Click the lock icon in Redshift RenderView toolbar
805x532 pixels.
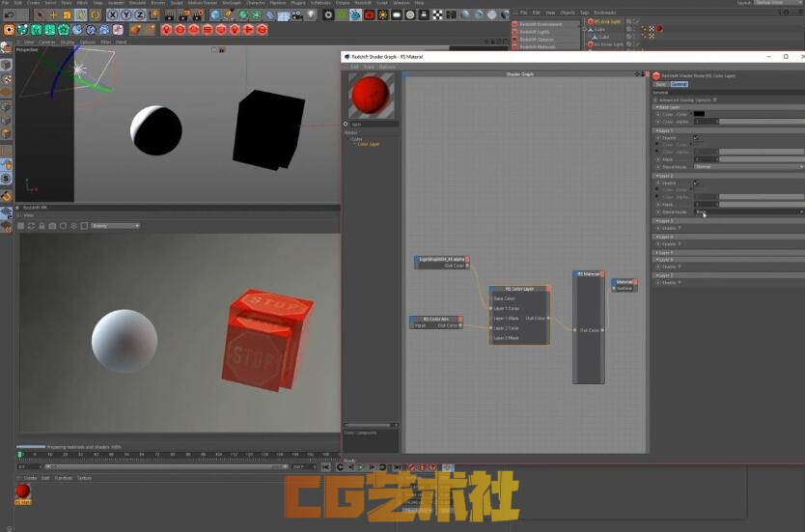coord(42,226)
